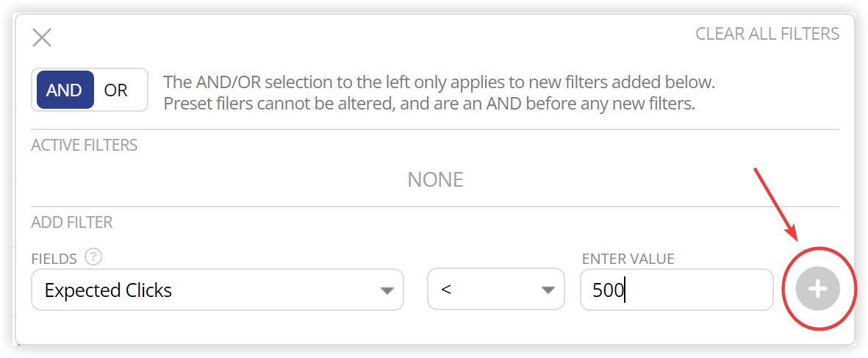
Task: Click the plus icon to add filter
Action: click(x=817, y=289)
